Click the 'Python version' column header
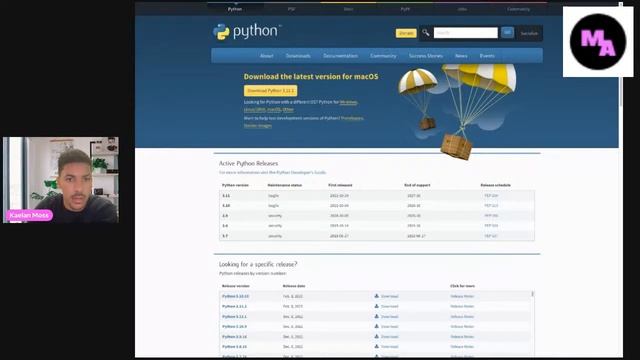This screenshot has width=640, height=360. point(235,185)
